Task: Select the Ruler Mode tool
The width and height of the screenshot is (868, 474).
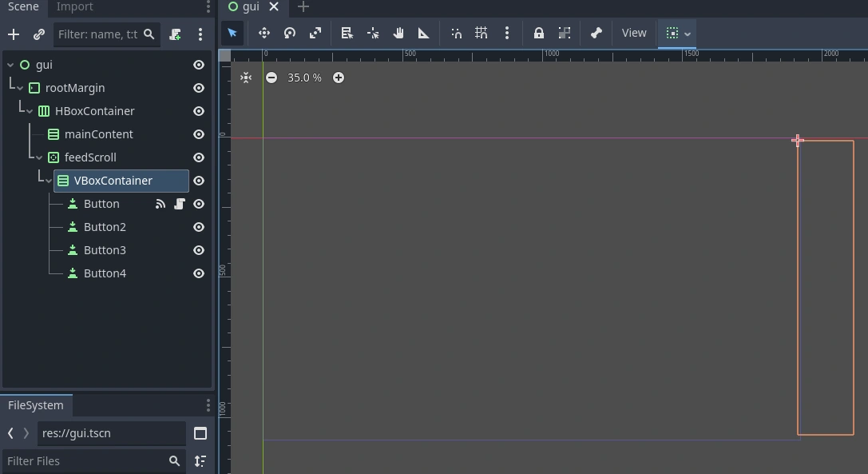Action: (x=423, y=33)
